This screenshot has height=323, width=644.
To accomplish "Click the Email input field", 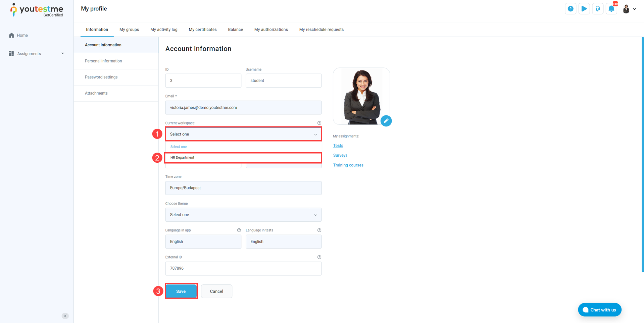I will (x=243, y=108).
